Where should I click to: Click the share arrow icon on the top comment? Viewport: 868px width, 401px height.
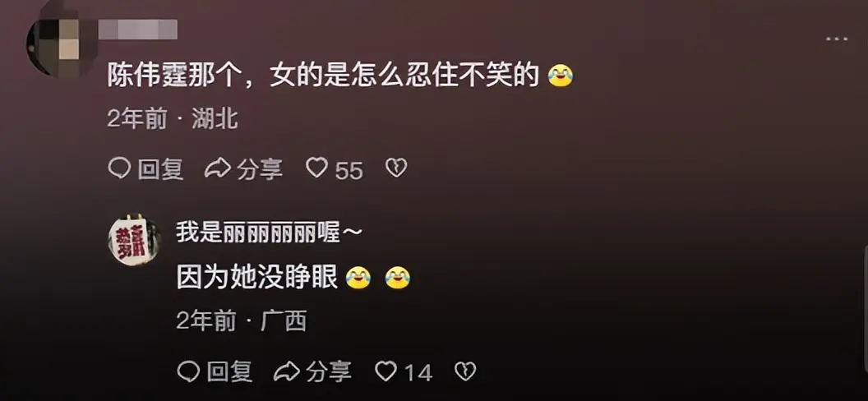tap(217, 168)
